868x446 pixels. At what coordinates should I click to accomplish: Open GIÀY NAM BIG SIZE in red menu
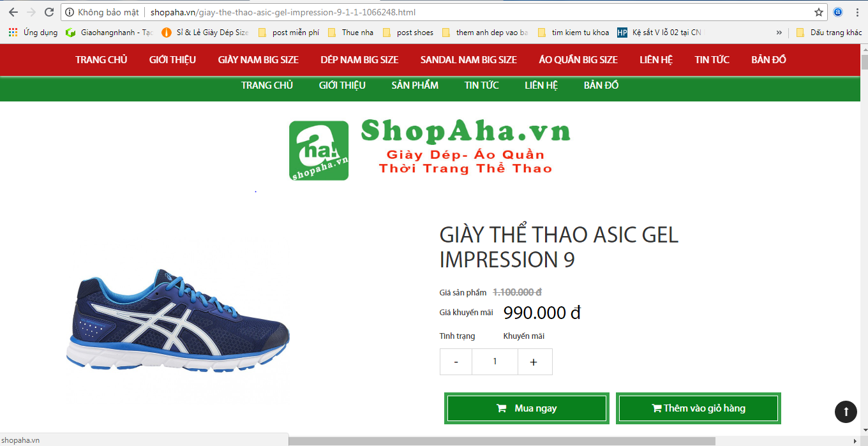coord(258,60)
